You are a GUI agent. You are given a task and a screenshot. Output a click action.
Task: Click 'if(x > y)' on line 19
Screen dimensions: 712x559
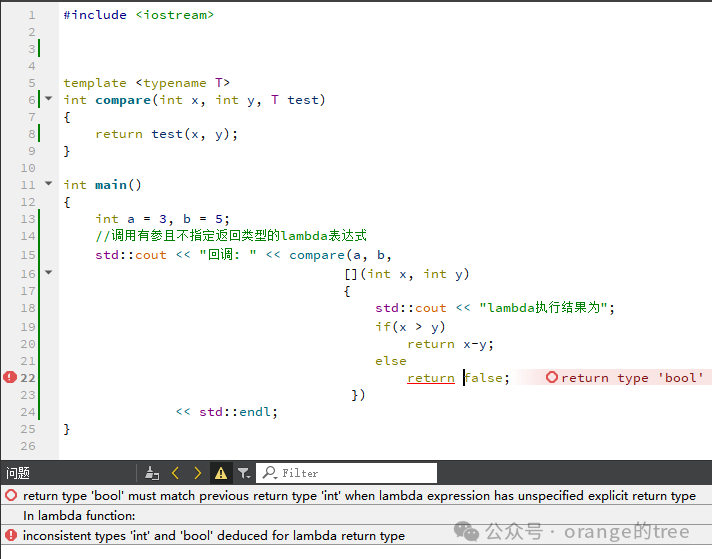coord(410,327)
